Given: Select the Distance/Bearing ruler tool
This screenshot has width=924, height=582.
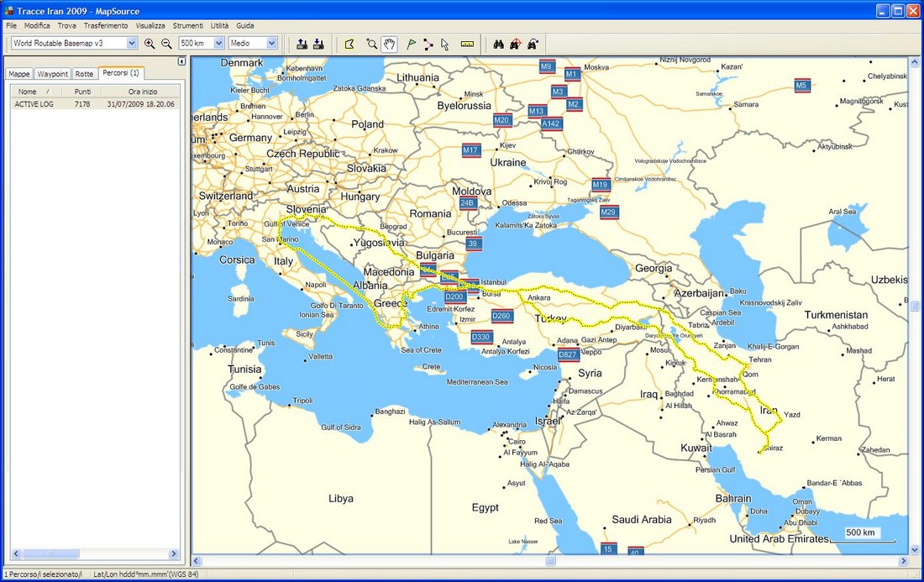Looking at the screenshot, I should coord(467,44).
